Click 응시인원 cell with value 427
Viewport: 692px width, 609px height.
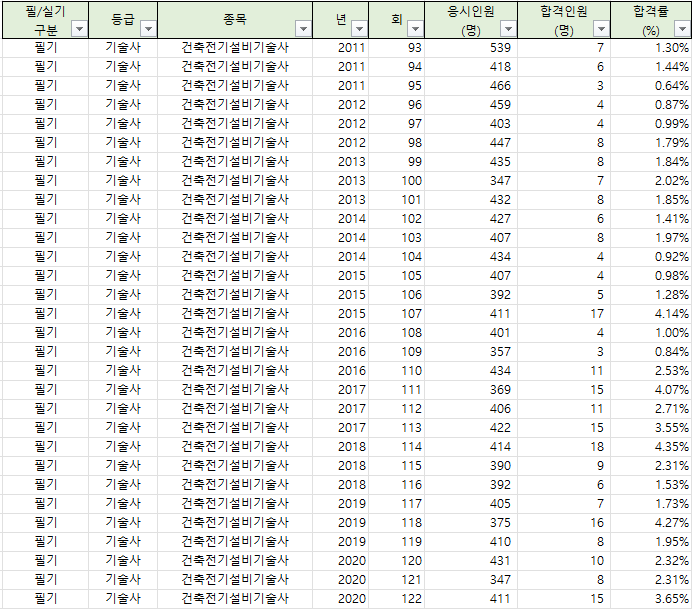471,218
